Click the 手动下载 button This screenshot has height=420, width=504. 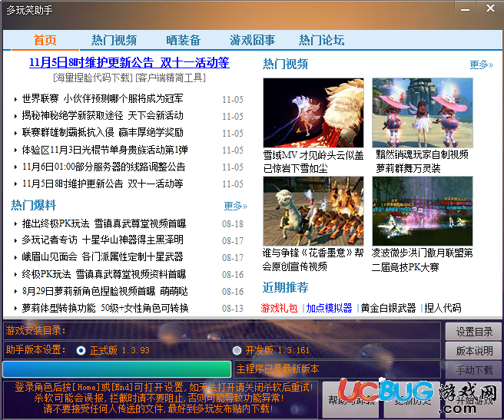[x=474, y=370]
